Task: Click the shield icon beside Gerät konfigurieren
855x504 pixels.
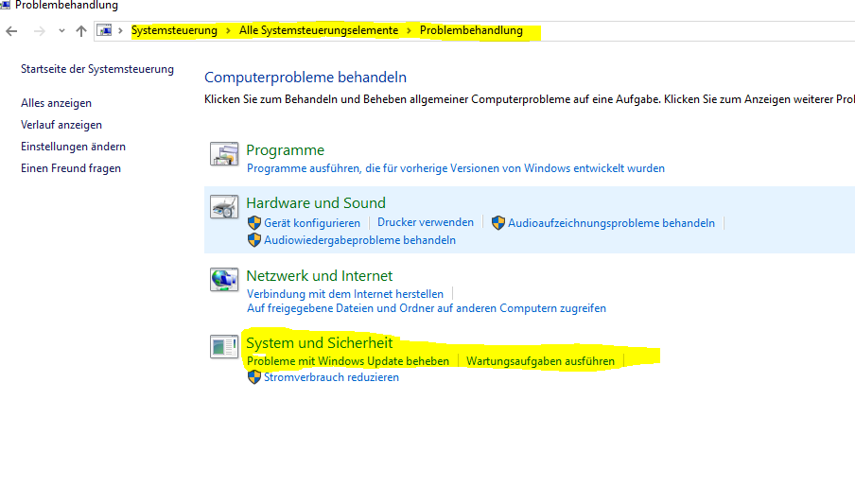Action: tap(254, 222)
